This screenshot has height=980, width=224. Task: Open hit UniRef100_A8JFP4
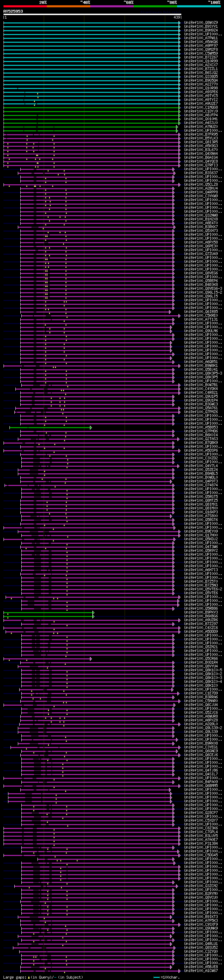tap(201, 115)
